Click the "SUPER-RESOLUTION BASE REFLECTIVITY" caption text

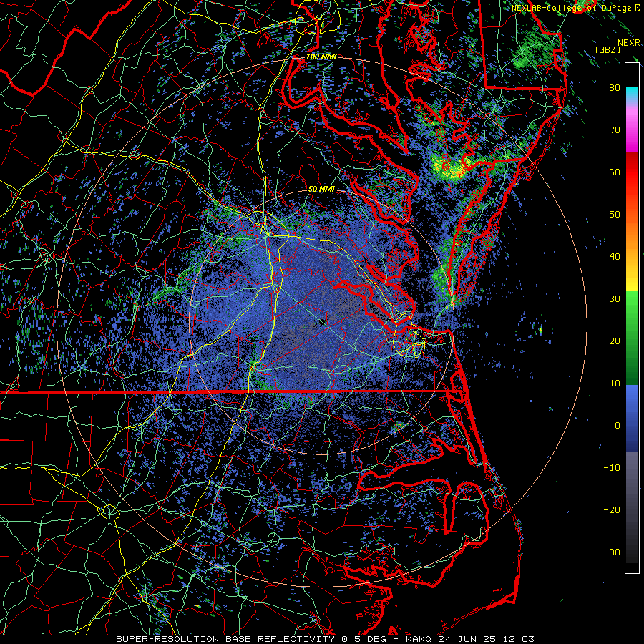(x=225, y=639)
